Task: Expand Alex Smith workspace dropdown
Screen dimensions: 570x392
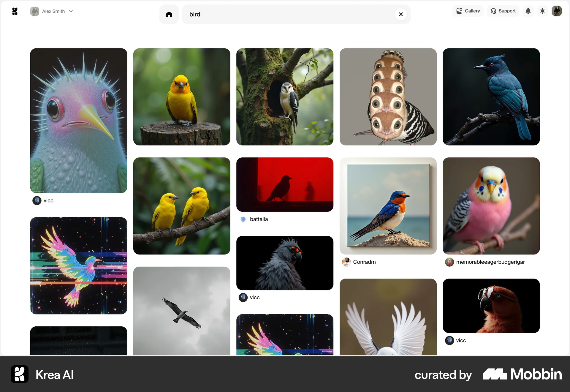Action: tap(71, 11)
